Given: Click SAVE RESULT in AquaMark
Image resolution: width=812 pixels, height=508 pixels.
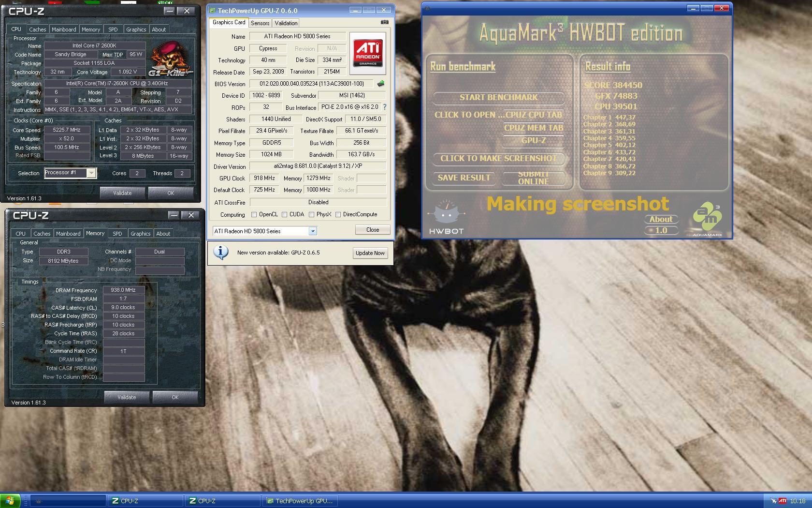Looking at the screenshot, I should tap(464, 178).
